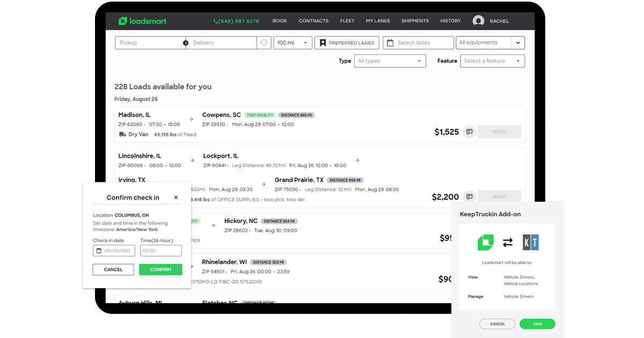Click the $1,525 price
The width and height of the screenshot is (644, 338).
coord(447,132)
